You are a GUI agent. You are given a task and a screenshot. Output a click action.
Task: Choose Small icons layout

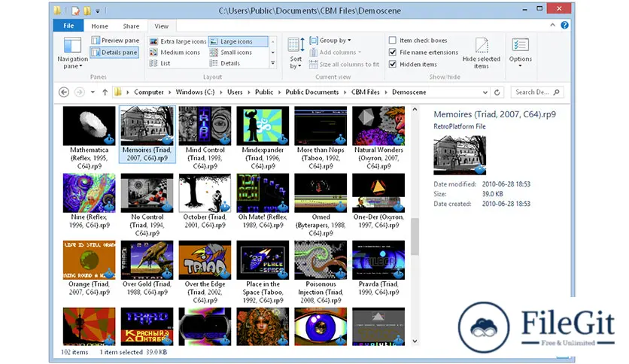[x=231, y=52]
